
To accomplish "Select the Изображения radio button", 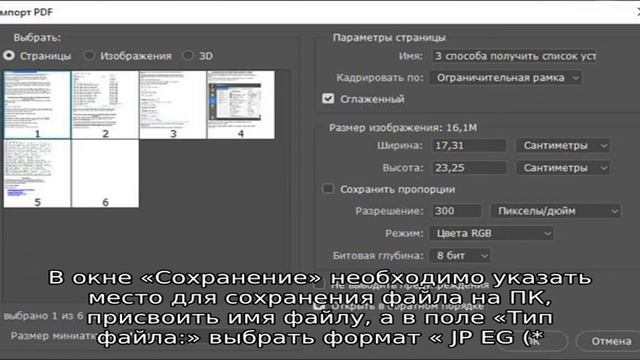I will (89, 56).
